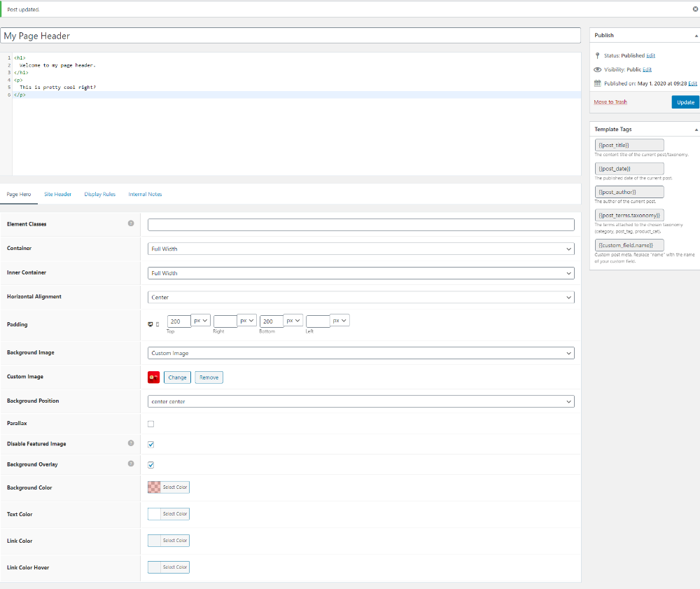Click code line "This is pretty cool right?"

click(57, 88)
